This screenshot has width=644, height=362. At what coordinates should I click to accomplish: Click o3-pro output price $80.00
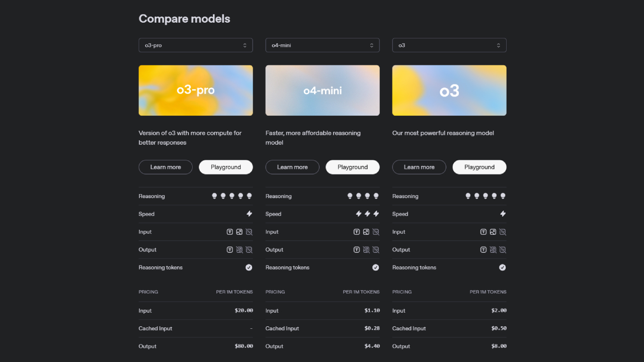(244, 346)
